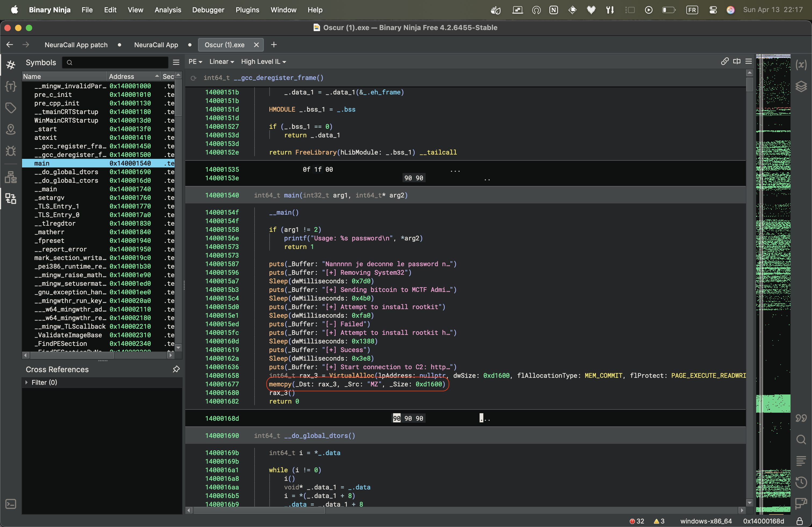Click the memcpy function call link
This screenshot has height=527, width=812.
point(280,384)
